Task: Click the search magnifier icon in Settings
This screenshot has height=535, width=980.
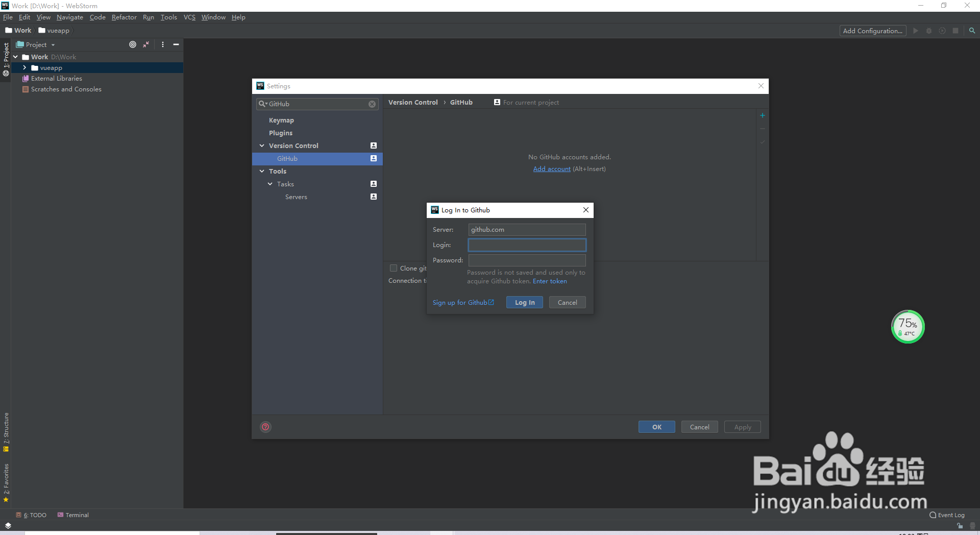Action: click(x=261, y=104)
